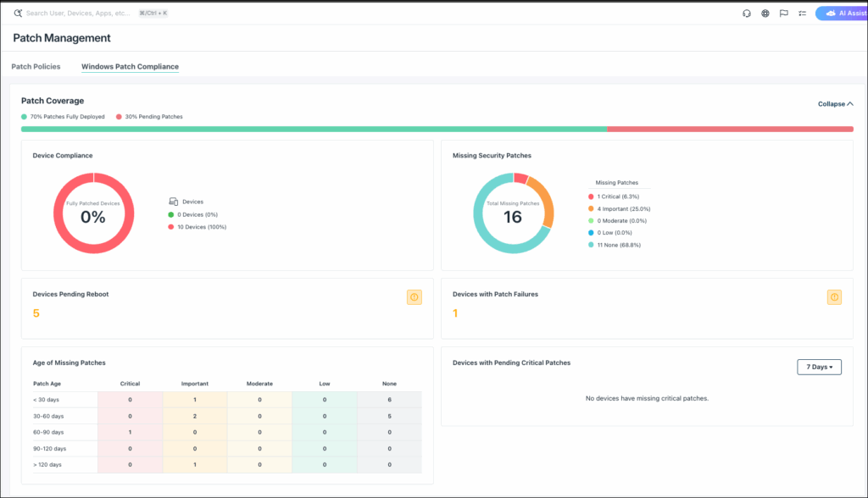
Task: Click the headset support icon
Action: 747,14
